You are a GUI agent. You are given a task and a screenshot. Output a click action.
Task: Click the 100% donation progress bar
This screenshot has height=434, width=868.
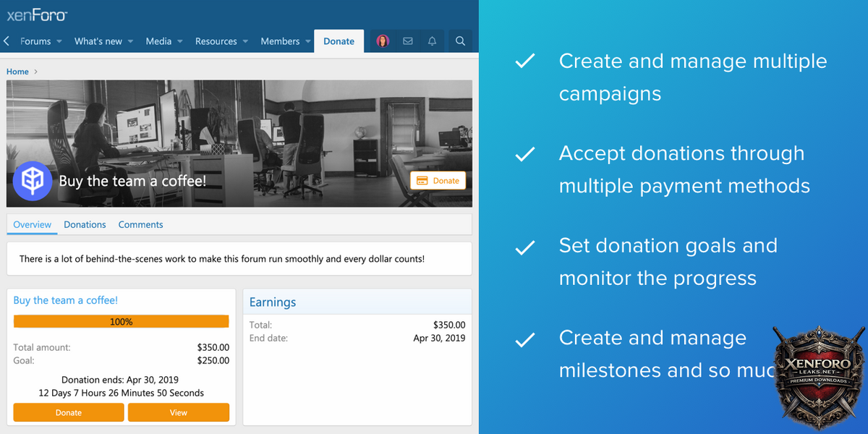[121, 322]
